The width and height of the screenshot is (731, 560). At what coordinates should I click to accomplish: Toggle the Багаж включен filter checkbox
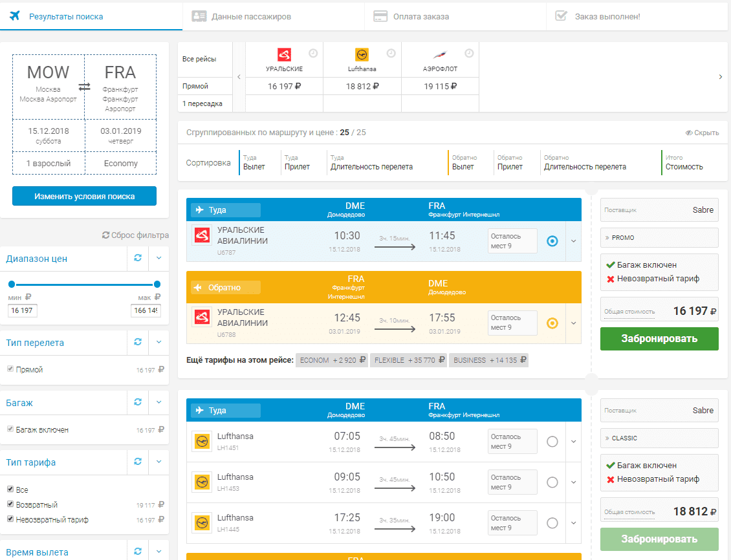click(10, 429)
